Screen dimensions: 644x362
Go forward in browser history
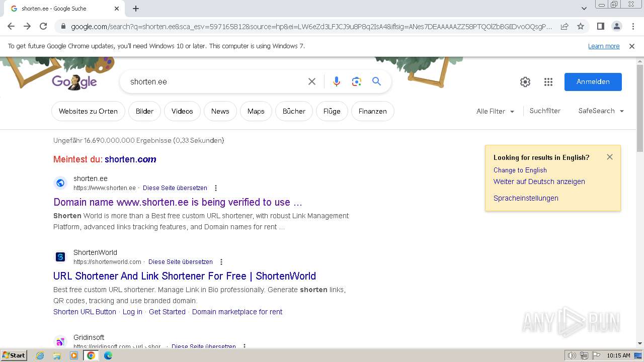tap(27, 26)
